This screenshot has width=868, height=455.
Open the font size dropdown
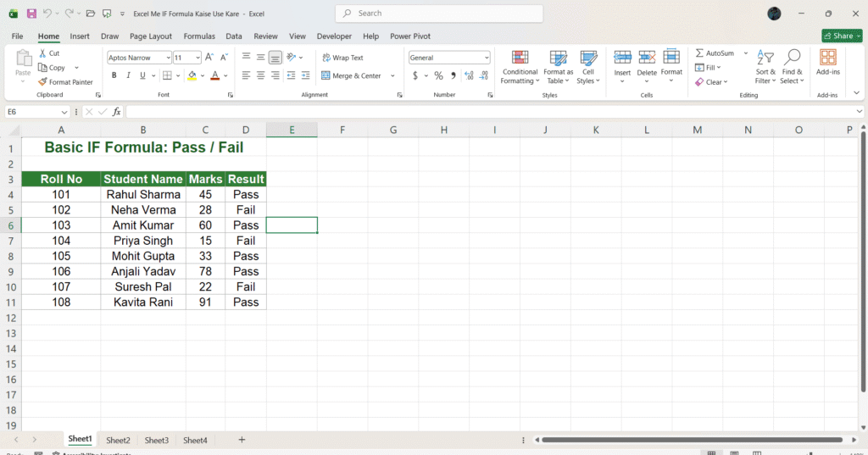198,58
